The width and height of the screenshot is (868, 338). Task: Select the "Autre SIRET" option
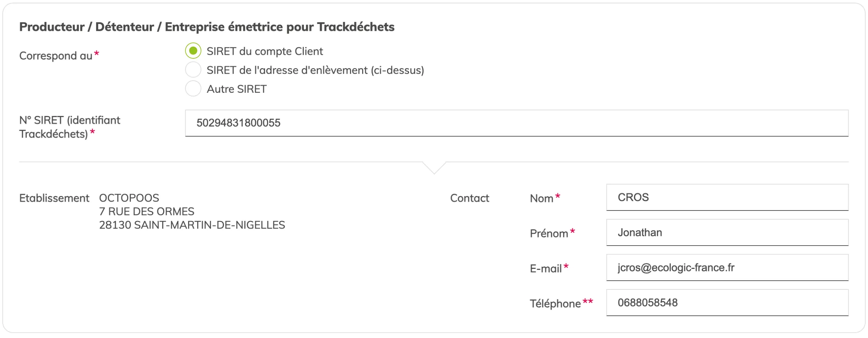click(x=193, y=89)
